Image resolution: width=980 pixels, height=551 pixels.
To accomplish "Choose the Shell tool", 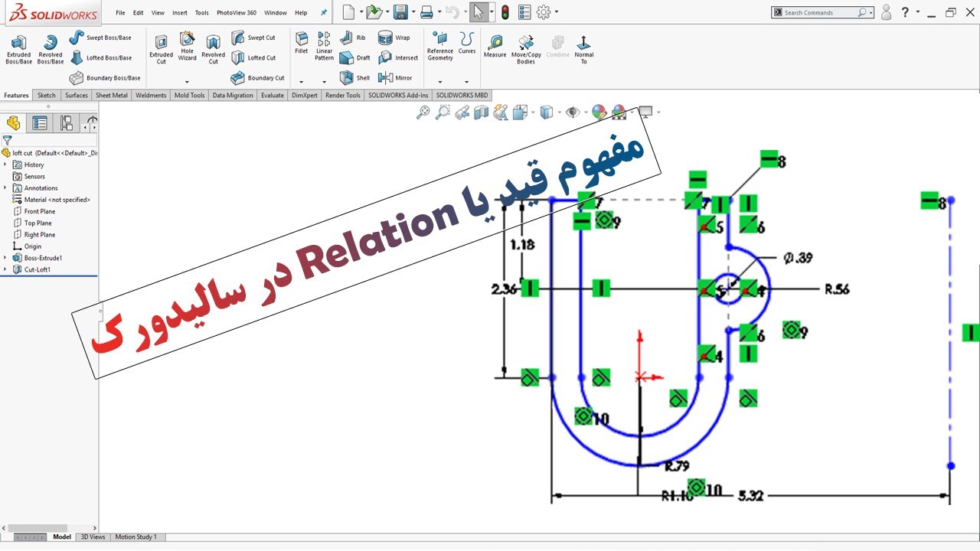I will pos(355,77).
